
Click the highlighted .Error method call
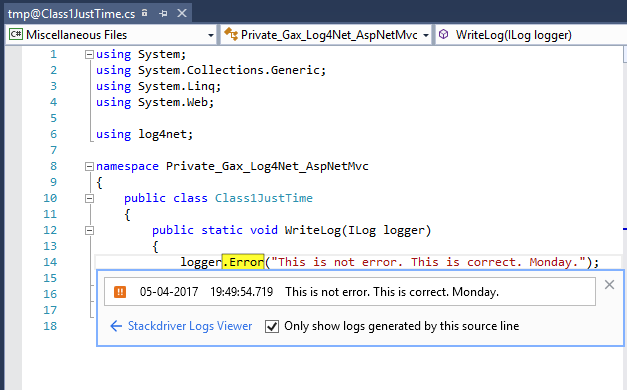(x=243, y=262)
